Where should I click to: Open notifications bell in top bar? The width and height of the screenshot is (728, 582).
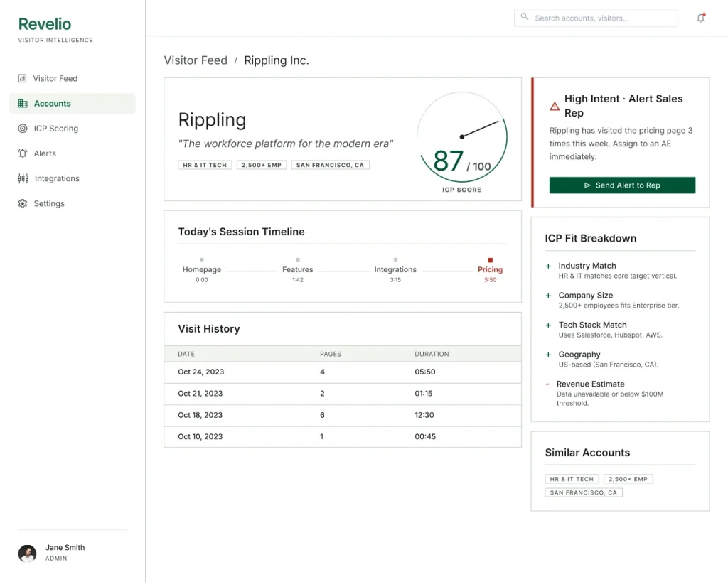701,18
